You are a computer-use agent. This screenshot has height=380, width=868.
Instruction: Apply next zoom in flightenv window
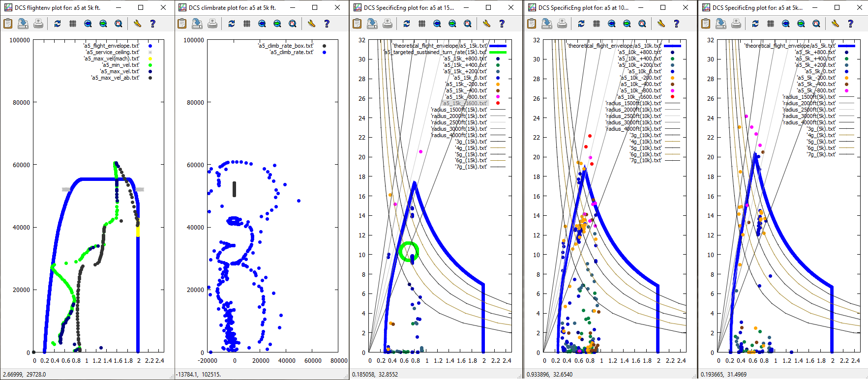pos(103,24)
